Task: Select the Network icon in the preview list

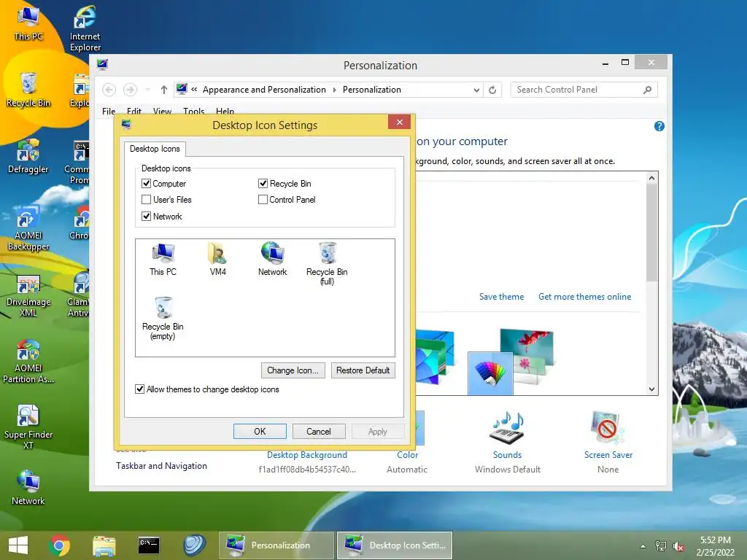Action: click(273, 259)
